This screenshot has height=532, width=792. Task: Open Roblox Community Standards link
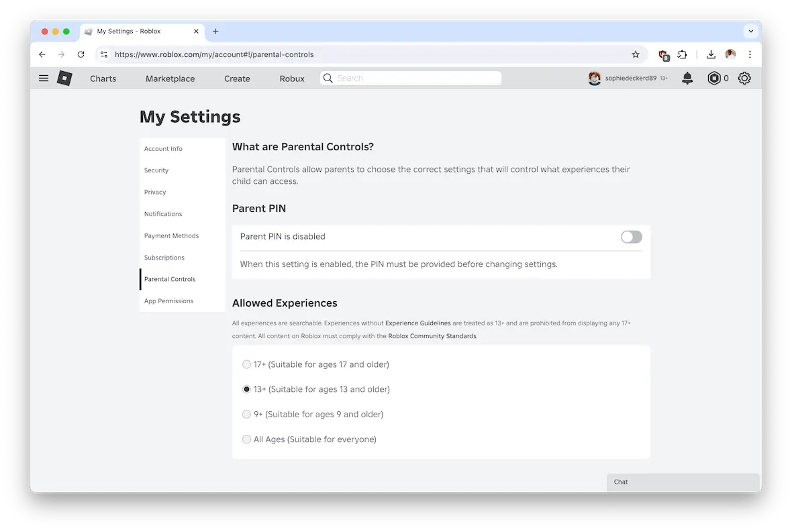(x=432, y=336)
